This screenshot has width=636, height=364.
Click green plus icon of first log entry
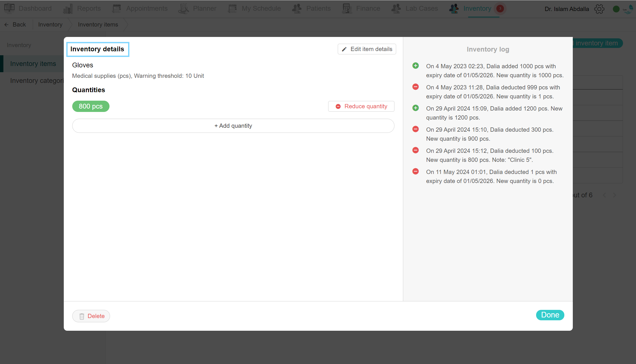416,66
